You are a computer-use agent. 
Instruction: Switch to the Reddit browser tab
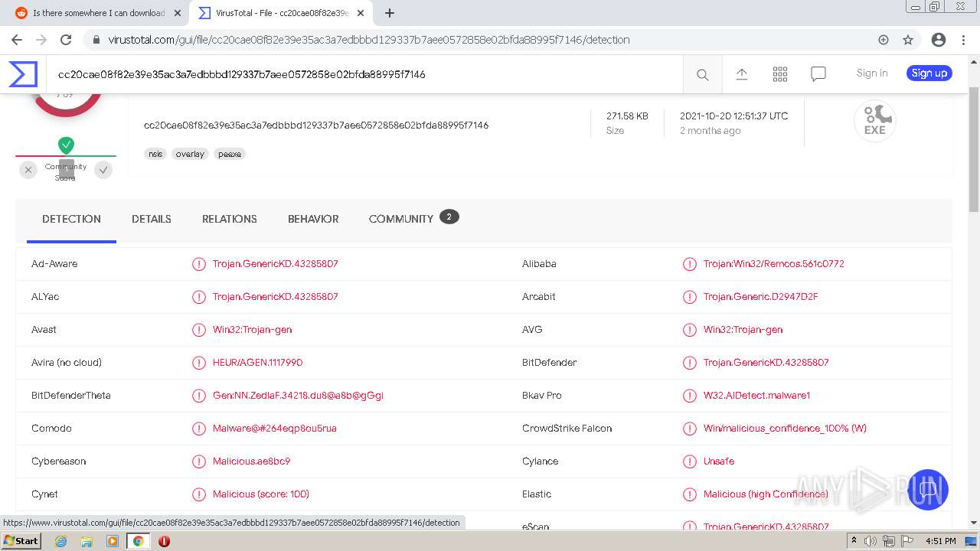(100, 13)
